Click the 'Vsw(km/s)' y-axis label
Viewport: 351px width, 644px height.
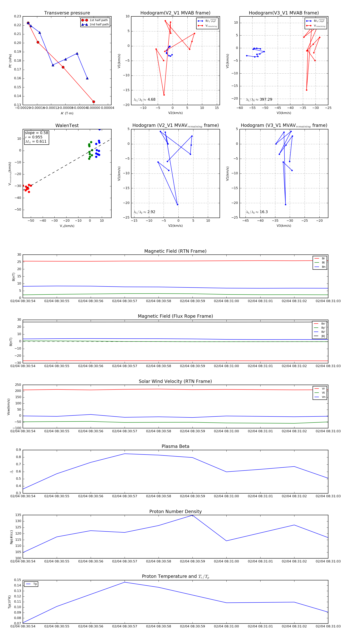9,407
